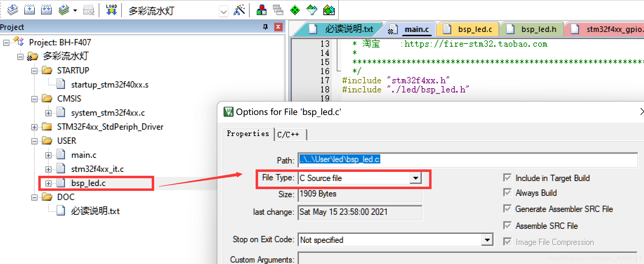Switch to the bsp_led.c editor tab
This screenshot has width=644, height=264.
click(468, 29)
